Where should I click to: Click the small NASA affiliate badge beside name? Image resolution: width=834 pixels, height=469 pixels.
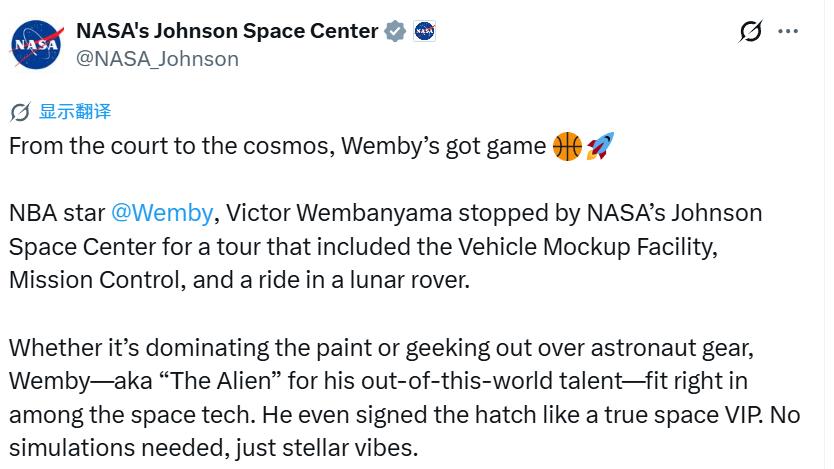(x=424, y=31)
